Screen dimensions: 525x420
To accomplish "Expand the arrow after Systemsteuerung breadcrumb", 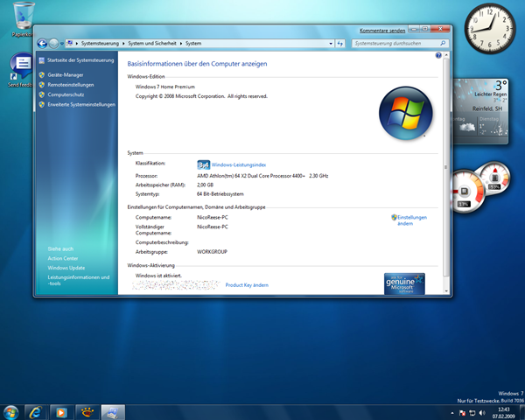I will pyautogui.click(x=123, y=44).
